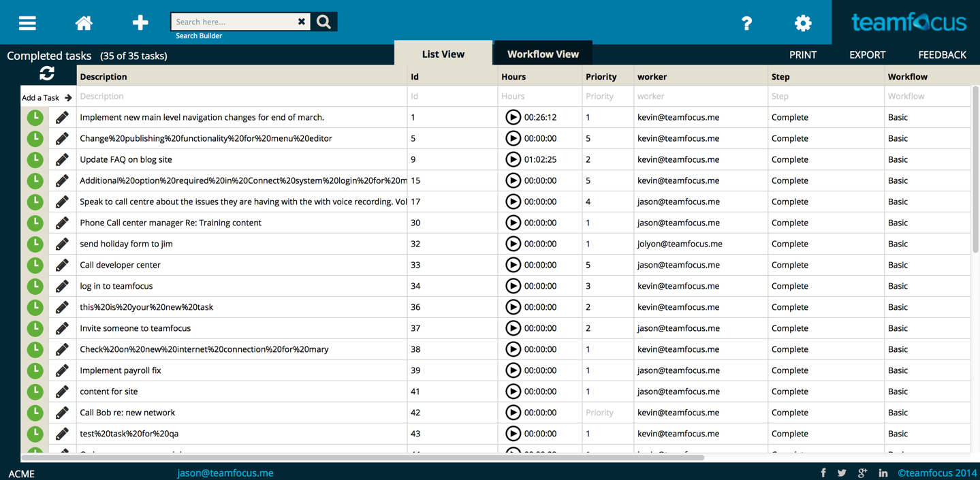Open settings gear icon

tap(803, 23)
